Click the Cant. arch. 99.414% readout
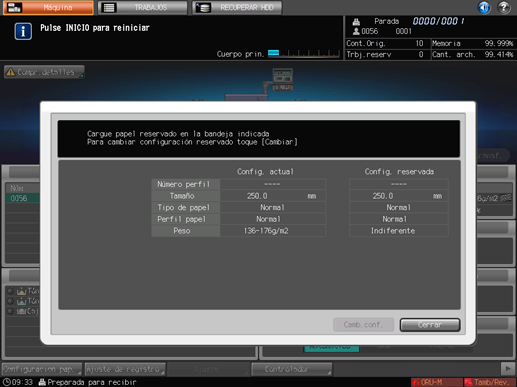517x387 pixels. coord(473,54)
